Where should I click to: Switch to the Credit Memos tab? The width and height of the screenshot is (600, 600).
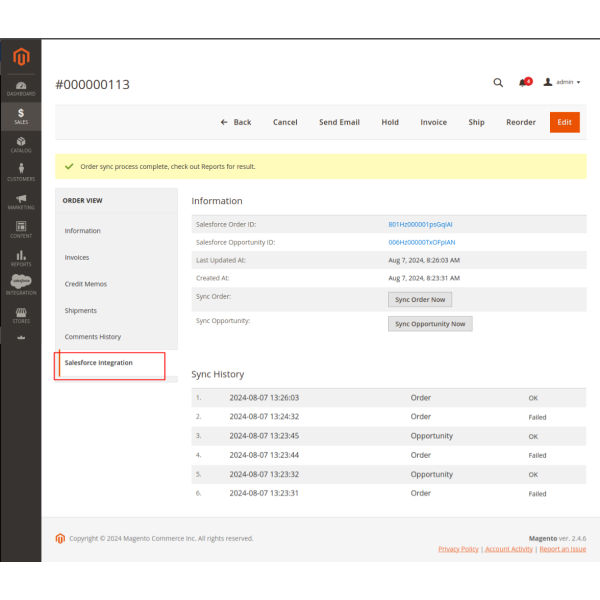point(86,284)
